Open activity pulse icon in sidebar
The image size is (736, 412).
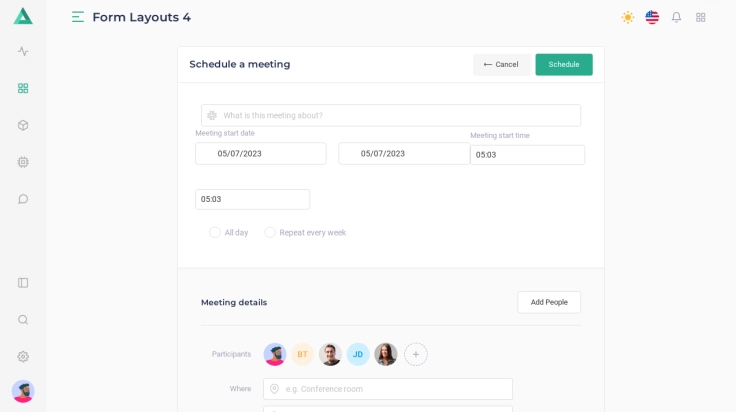tap(23, 51)
